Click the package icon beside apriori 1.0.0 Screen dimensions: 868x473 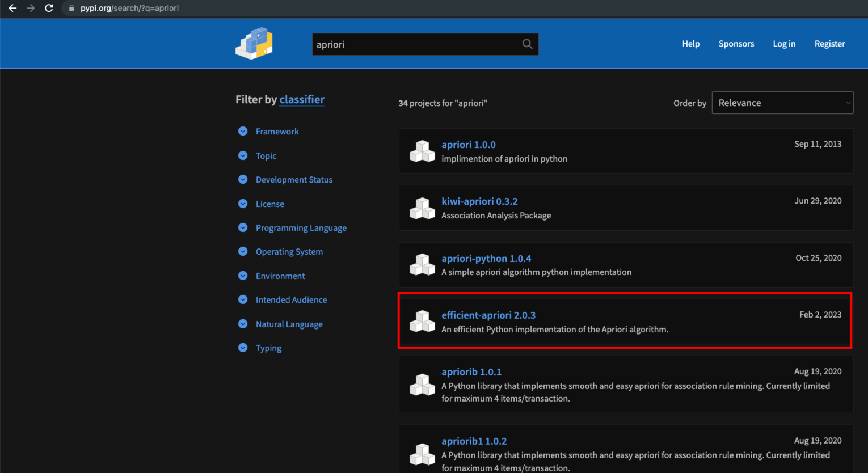pyautogui.click(x=422, y=151)
